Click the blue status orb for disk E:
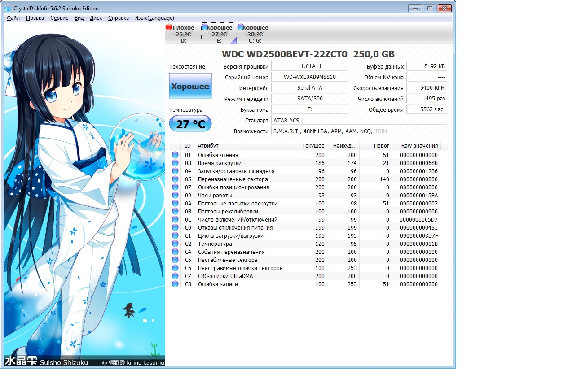The height and width of the screenshot is (392, 572). [205, 27]
